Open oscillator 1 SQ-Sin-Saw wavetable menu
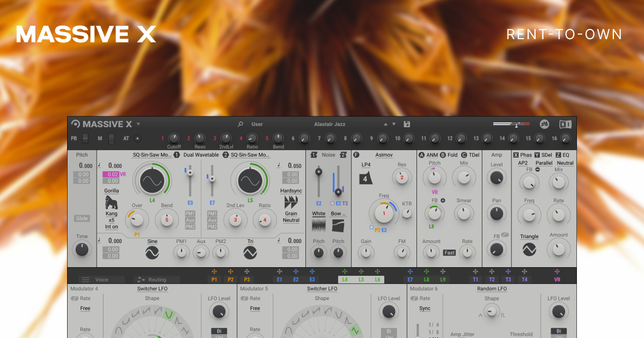 [x=153, y=155]
